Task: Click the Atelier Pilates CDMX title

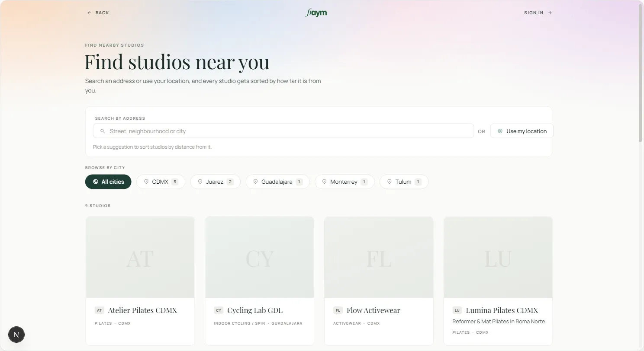Action: click(x=142, y=310)
